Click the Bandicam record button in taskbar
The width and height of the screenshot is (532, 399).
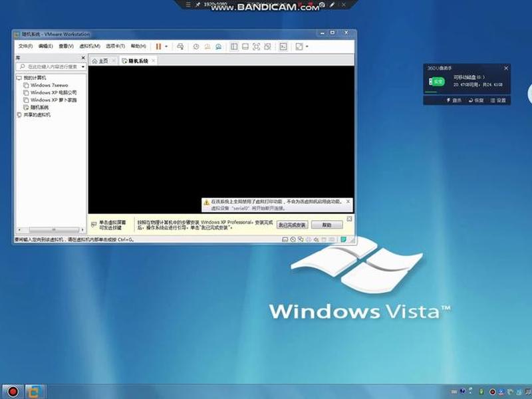point(13,392)
